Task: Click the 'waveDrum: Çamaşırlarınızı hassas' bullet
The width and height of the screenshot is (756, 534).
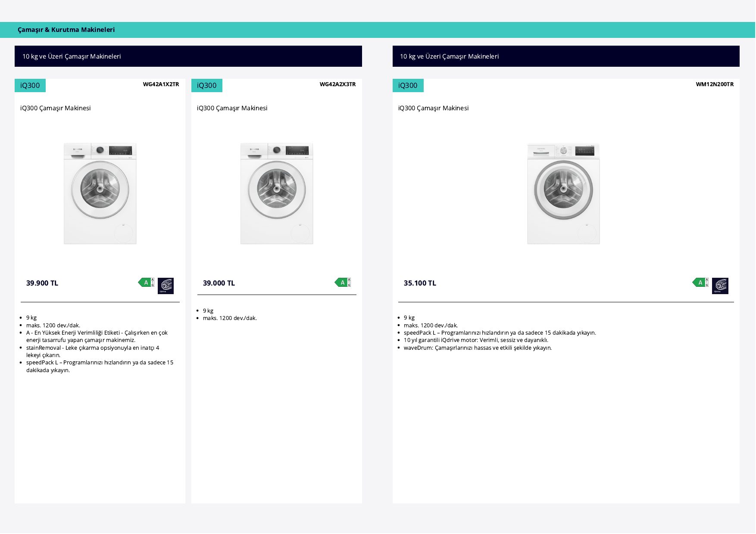Action: click(478, 348)
